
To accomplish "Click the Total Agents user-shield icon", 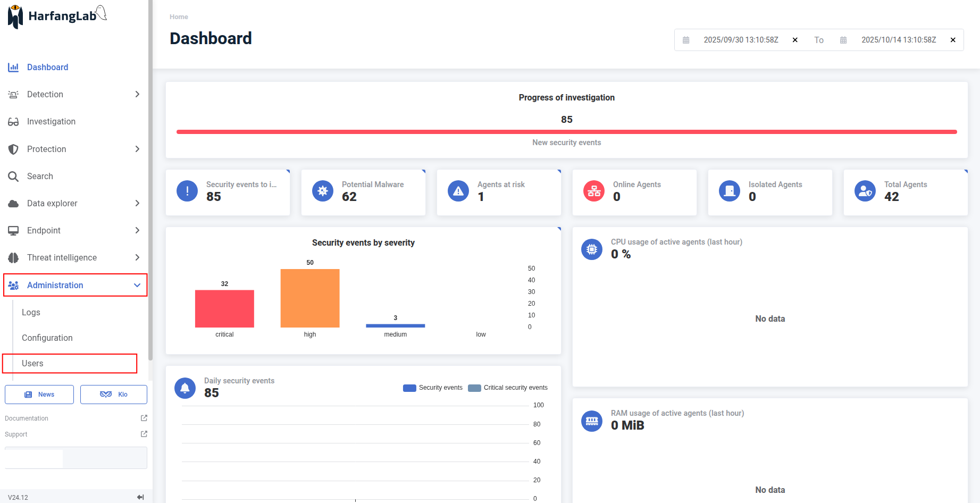I will click(865, 191).
